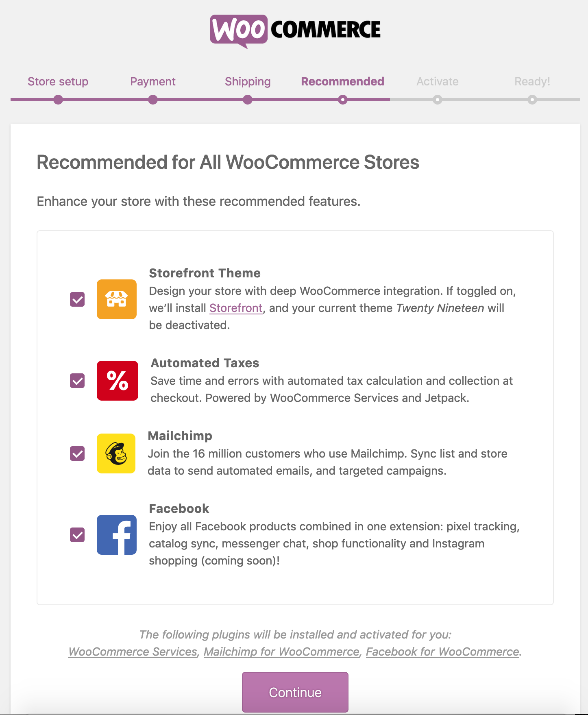Screen dimensions: 588x715
Task: Select the red percent Automated Taxes icon
Action: click(117, 381)
